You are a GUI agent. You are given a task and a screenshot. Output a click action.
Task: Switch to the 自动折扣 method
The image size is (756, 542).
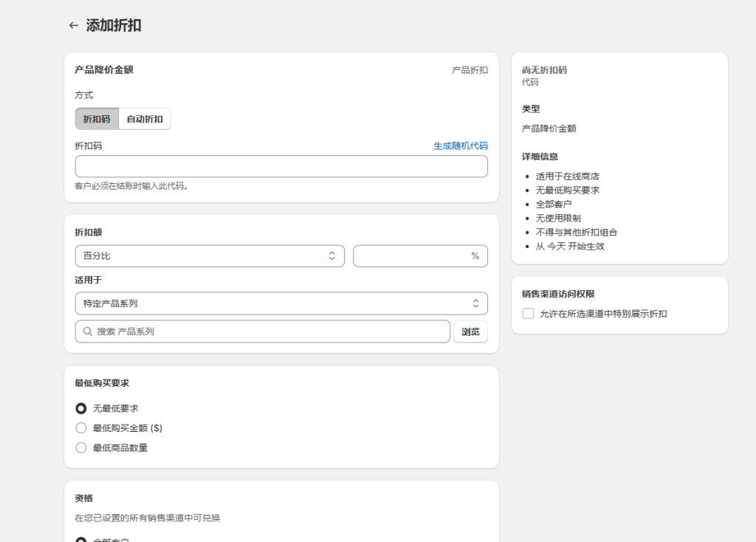[x=145, y=118]
